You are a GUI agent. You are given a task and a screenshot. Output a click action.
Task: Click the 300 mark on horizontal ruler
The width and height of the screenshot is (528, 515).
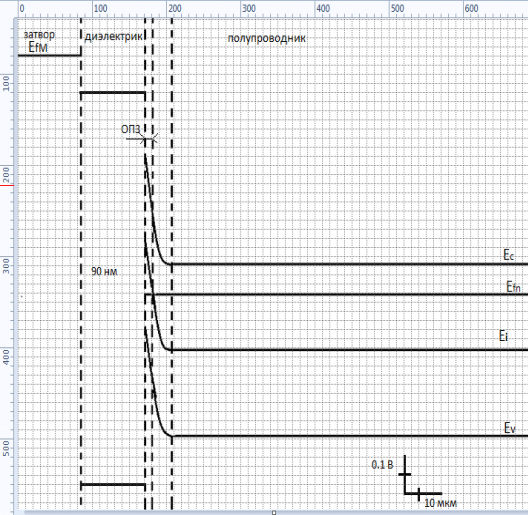pyautogui.click(x=249, y=8)
